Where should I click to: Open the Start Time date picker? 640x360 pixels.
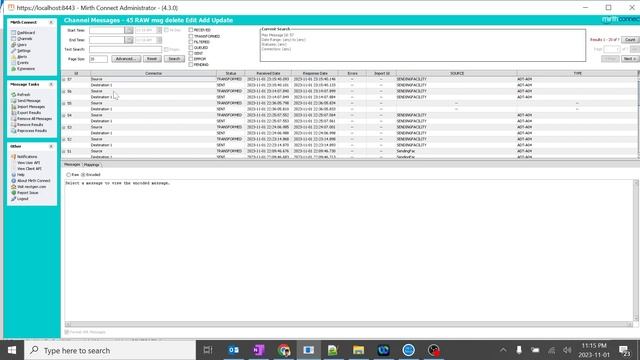[x=129, y=30]
